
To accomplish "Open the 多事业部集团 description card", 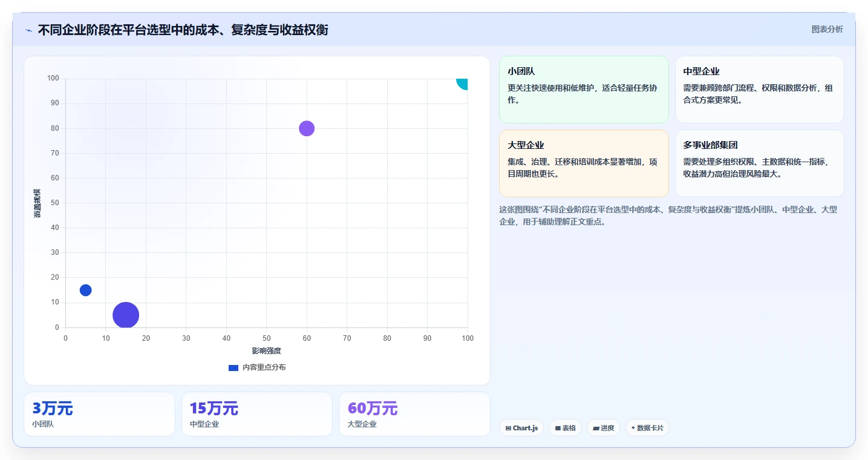I will coord(759,163).
